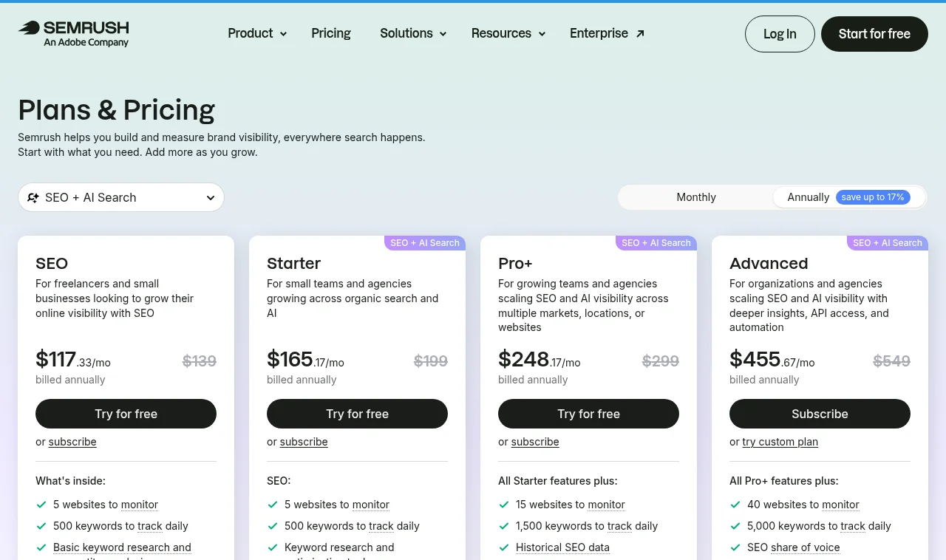946x560 pixels.
Task: Click the track link in 1,500 keywords row
Action: 619,526
